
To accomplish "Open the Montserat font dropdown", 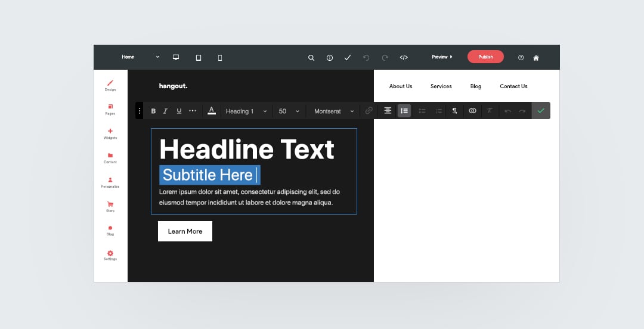I will click(x=333, y=111).
